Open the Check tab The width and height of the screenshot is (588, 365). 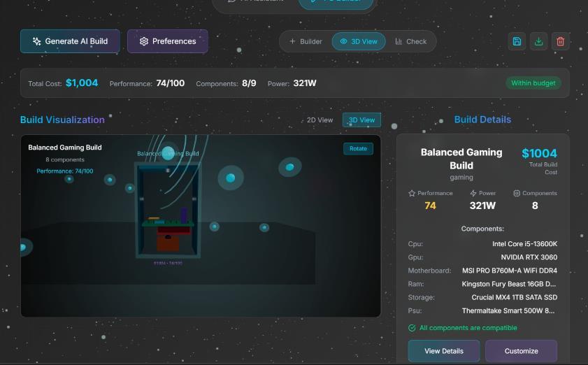[x=411, y=41]
